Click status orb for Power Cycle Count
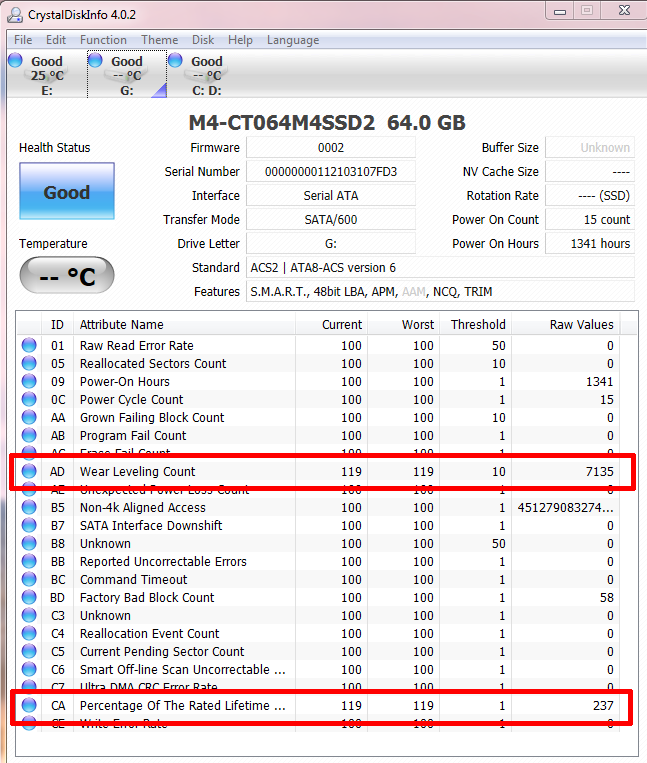647x763 pixels. 29,399
